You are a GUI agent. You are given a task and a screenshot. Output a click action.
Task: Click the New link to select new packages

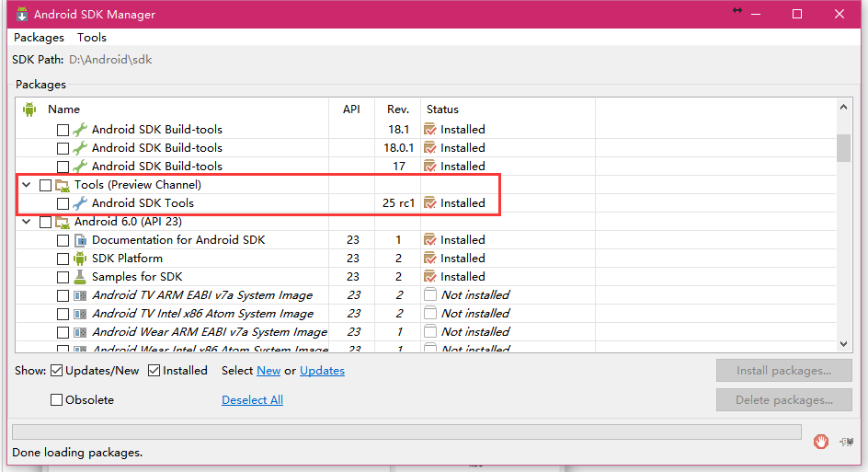(268, 371)
